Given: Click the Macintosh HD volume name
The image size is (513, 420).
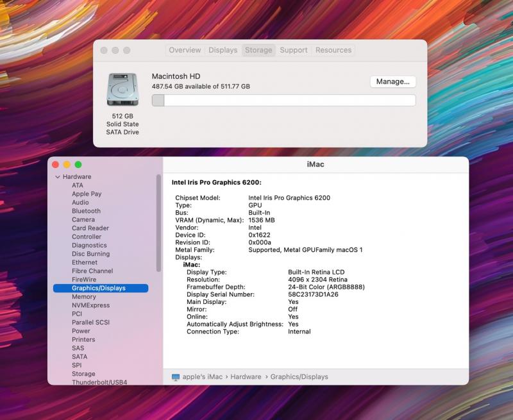Looking at the screenshot, I should click(x=176, y=76).
